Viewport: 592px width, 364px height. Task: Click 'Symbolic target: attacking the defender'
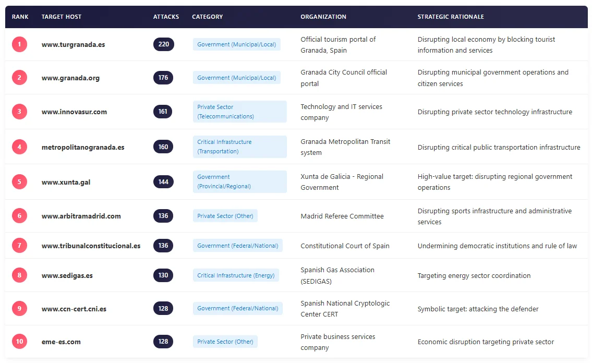click(x=478, y=309)
